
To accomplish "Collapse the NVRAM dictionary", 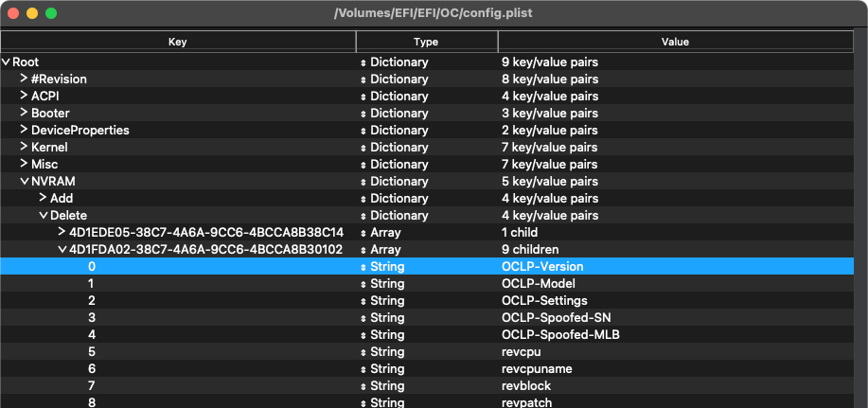I will [x=24, y=182].
